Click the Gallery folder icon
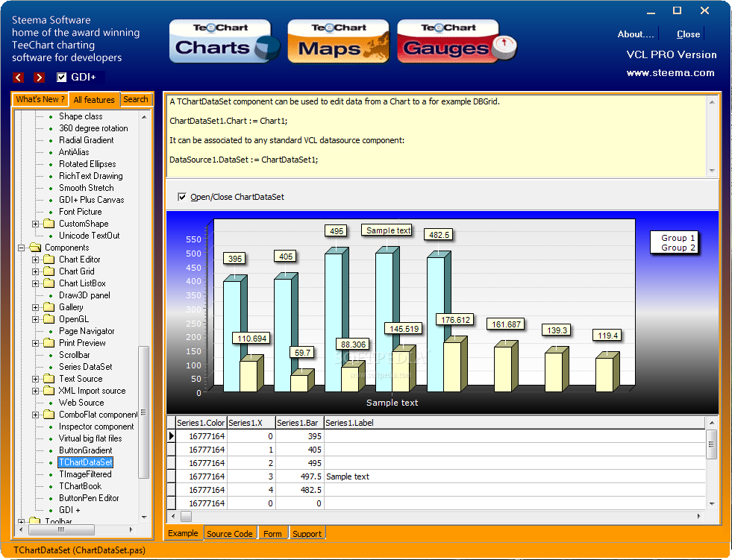The width and height of the screenshot is (732, 560). [49, 307]
